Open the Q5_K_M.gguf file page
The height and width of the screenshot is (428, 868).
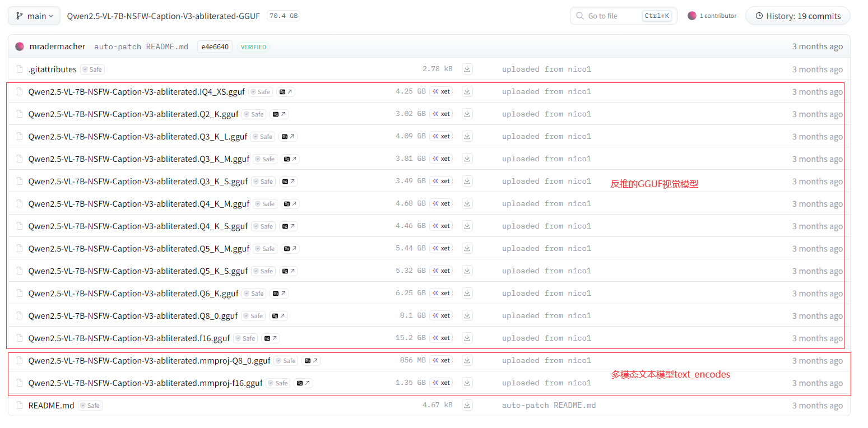click(x=138, y=249)
